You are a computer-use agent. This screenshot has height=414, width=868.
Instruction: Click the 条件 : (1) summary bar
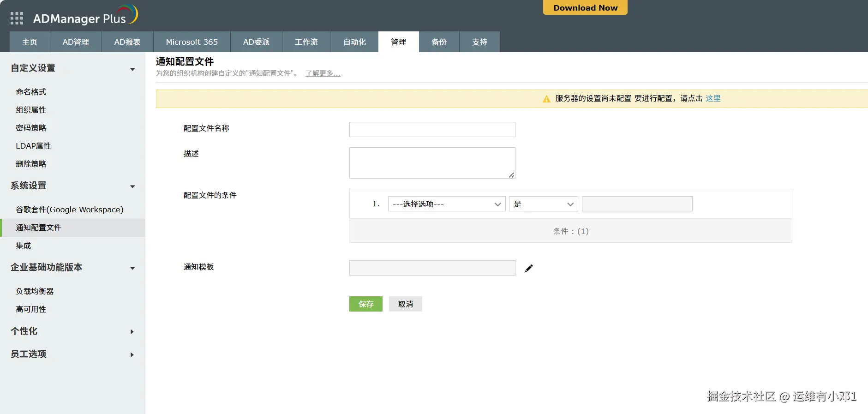coord(571,231)
